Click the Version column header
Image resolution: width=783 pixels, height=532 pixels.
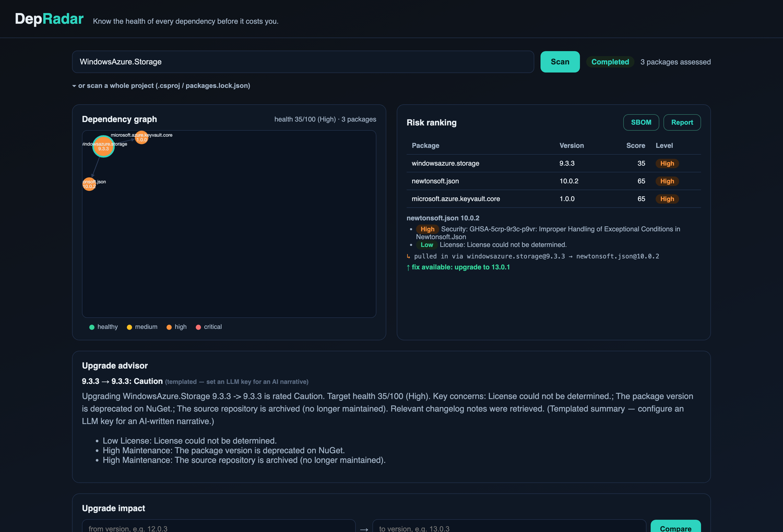tap(572, 146)
